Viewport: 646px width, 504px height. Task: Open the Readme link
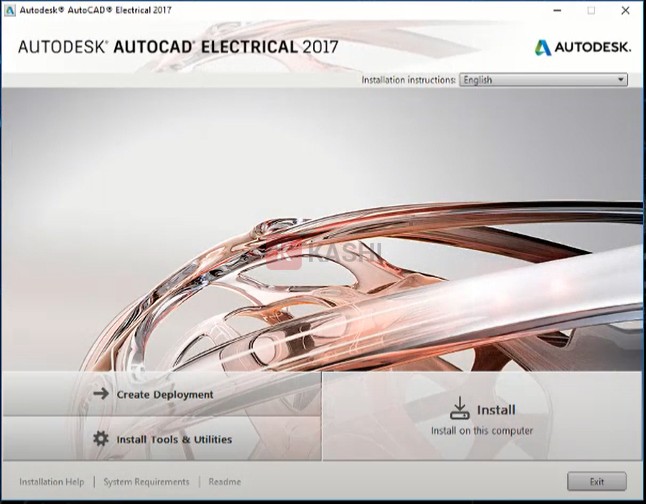pos(224,482)
